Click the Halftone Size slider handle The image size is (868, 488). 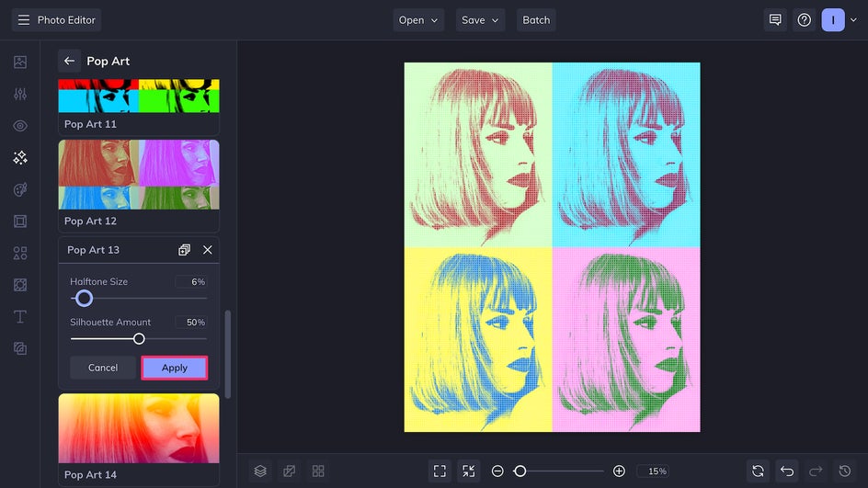pos(85,298)
